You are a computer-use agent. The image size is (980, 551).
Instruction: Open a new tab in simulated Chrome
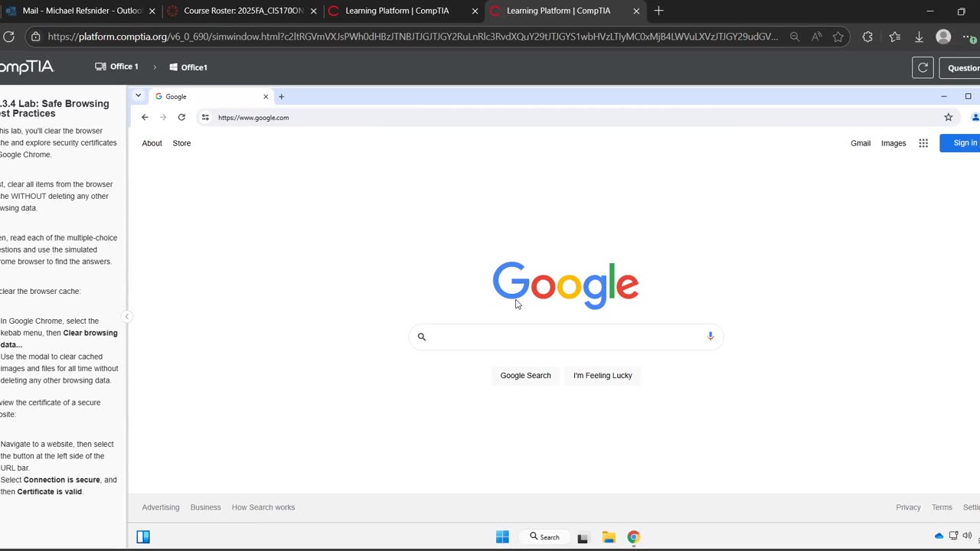point(281,96)
